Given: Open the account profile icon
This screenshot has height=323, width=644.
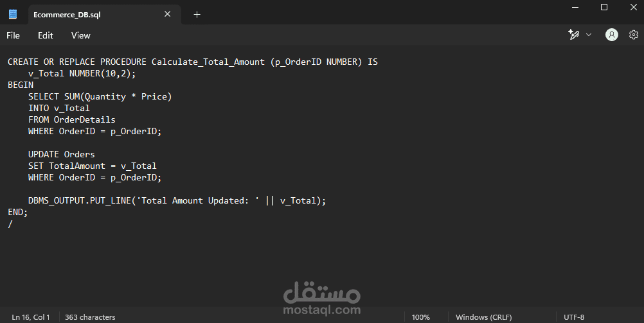Looking at the screenshot, I should tap(612, 35).
